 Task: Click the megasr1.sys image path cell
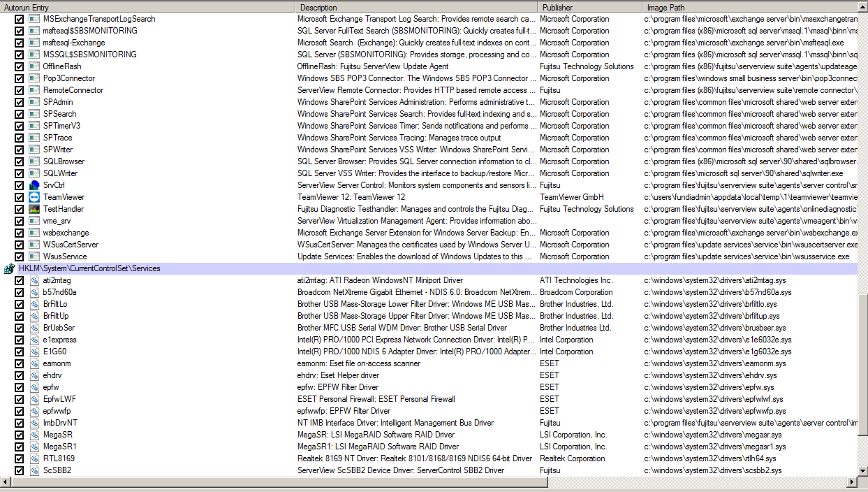pyautogui.click(x=715, y=447)
